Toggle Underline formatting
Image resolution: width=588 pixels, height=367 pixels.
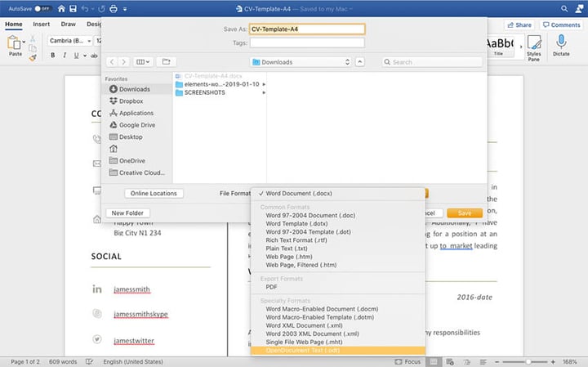[76, 55]
